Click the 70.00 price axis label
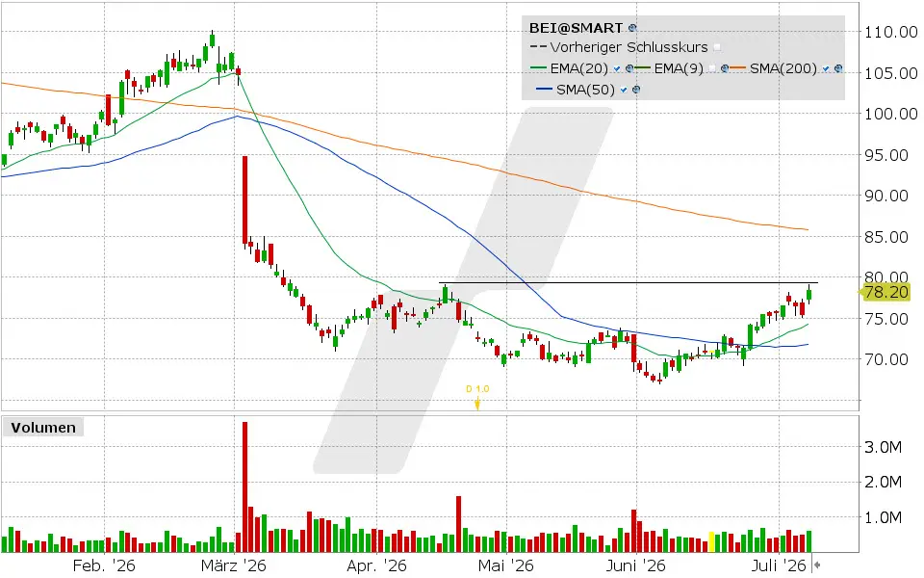The width and height of the screenshot is (924, 578). tap(886, 359)
